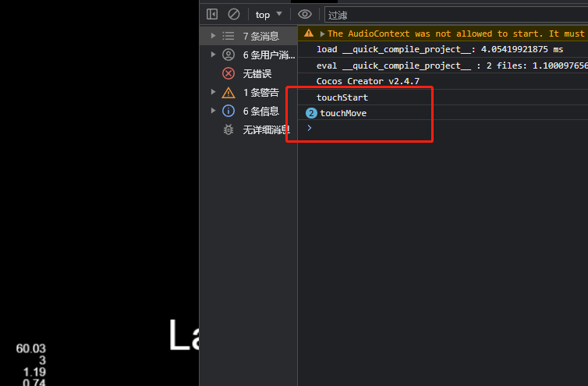
Task: Click the eye live expression icon
Action: pos(304,14)
